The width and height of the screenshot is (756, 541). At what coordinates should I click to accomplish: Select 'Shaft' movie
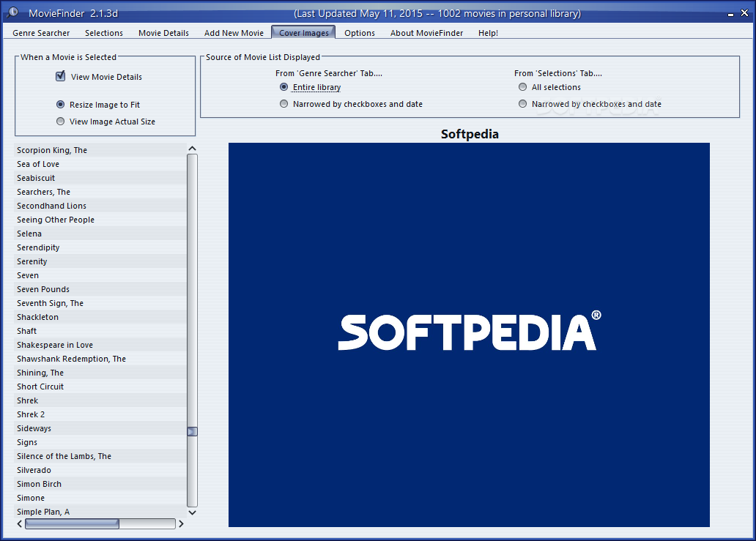(x=100, y=331)
